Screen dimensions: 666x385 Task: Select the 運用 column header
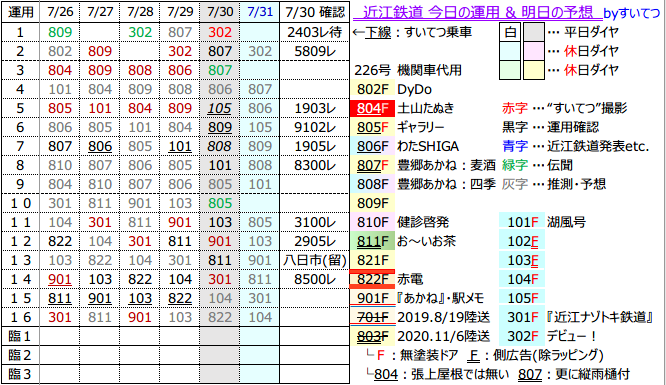coord(20,12)
